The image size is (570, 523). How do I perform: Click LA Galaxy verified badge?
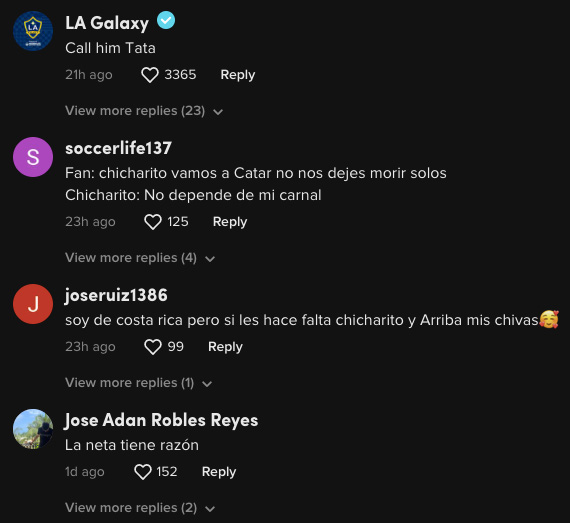[166, 21]
